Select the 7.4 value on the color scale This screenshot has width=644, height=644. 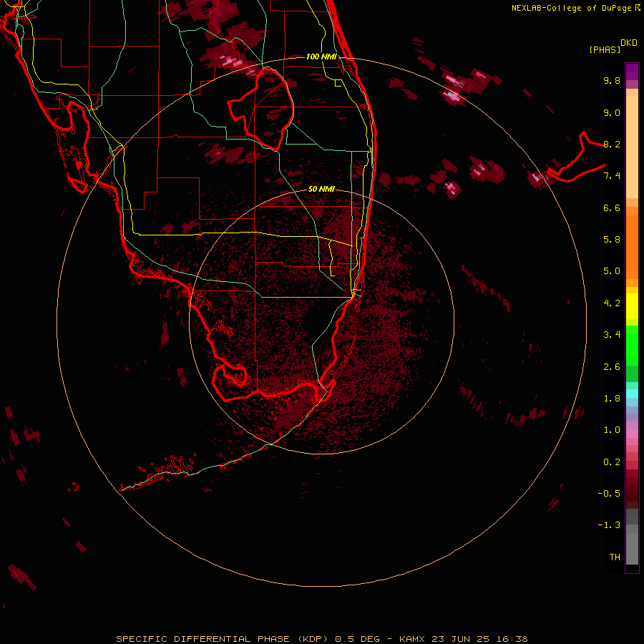coord(612,176)
